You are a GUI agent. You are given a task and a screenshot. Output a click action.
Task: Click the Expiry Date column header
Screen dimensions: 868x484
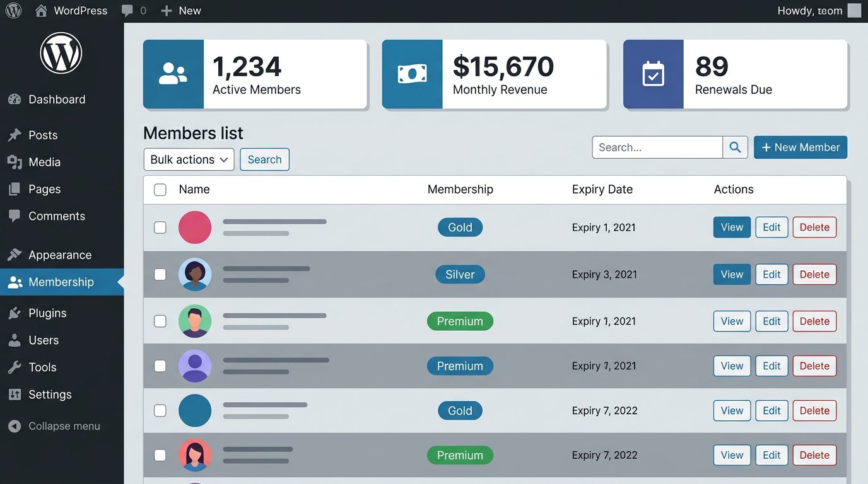tap(602, 190)
